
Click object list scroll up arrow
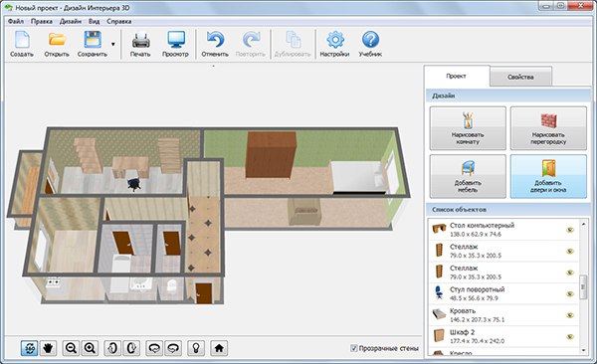(x=584, y=224)
